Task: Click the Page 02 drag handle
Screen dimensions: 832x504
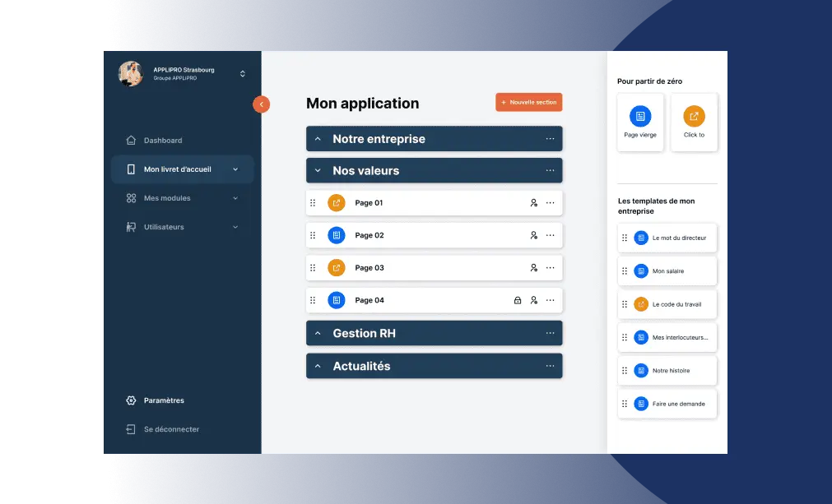Action: click(313, 235)
